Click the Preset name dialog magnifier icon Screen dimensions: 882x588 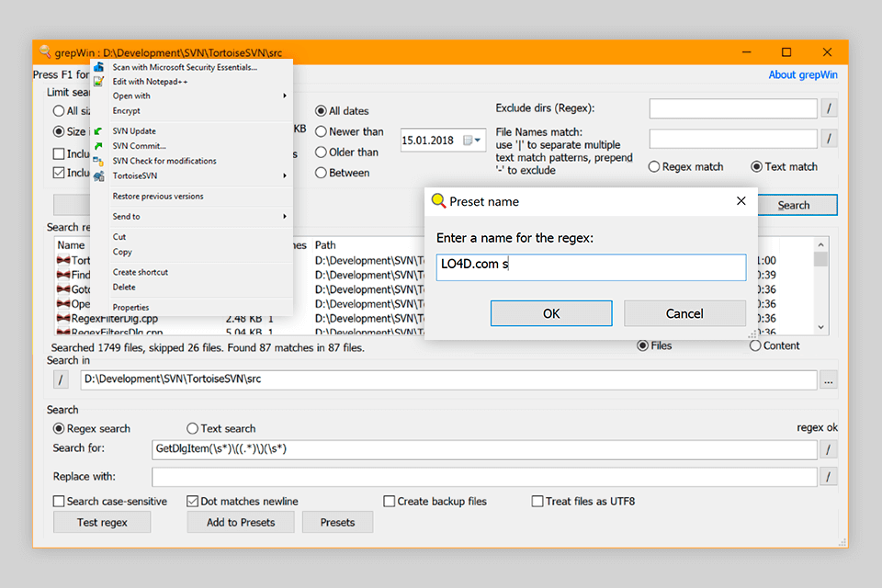pos(439,201)
